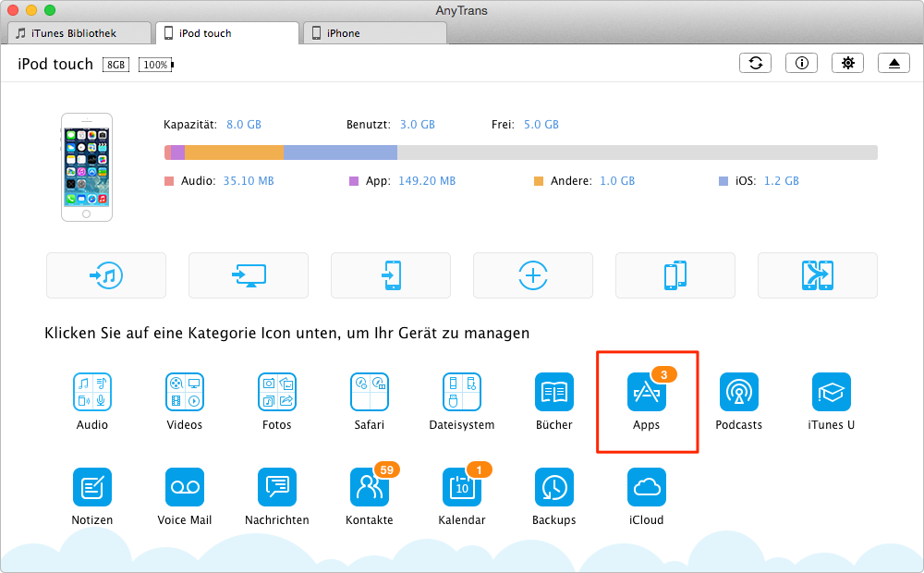The height and width of the screenshot is (573, 924).
Task: Click the Klicken Sie auf eine Kategorie heading
Action: (x=287, y=333)
